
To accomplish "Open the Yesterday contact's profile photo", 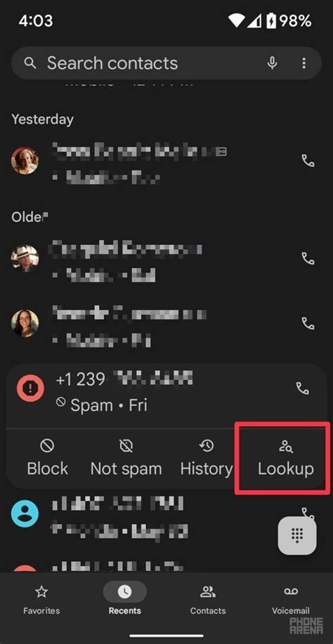I will click(25, 161).
